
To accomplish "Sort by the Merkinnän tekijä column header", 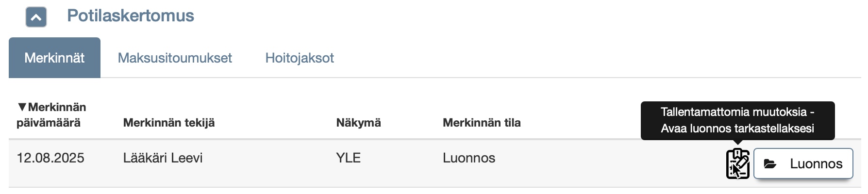I will (168, 123).
